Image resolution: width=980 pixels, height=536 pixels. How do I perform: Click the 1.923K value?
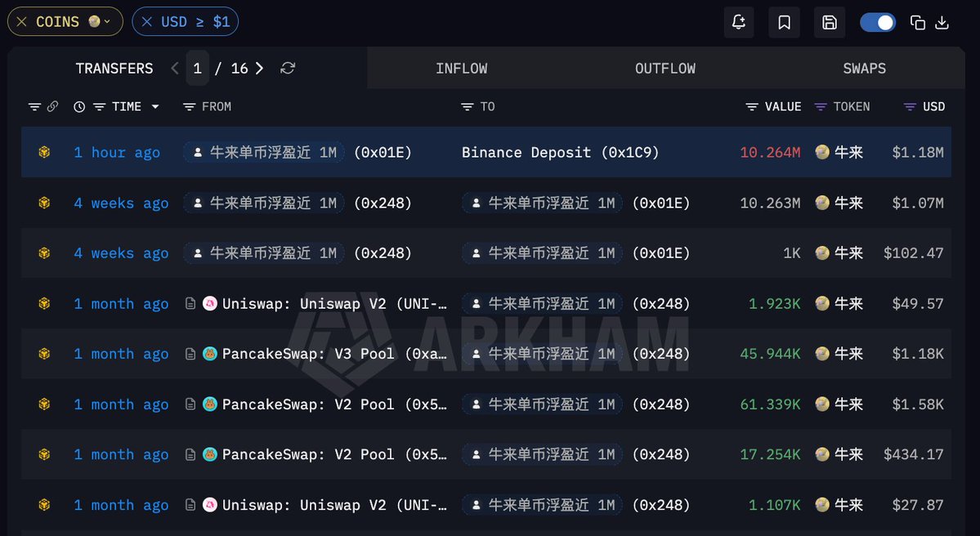tap(774, 304)
